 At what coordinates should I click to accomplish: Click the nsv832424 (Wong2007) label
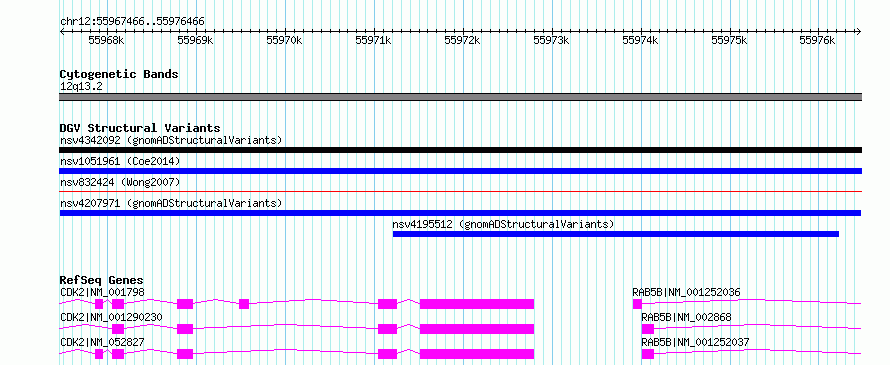[x=120, y=182]
